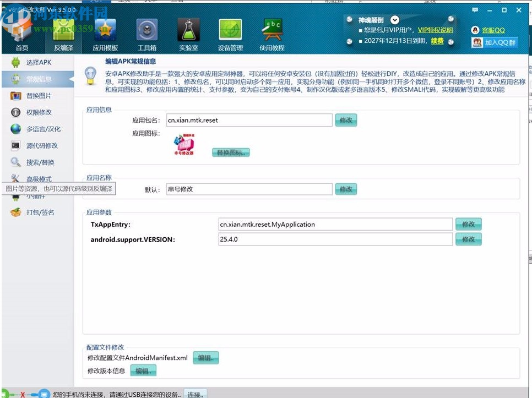Viewport: 532px width, 398px height.
Task: Contact support via 客服QQ
Action: (x=494, y=30)
